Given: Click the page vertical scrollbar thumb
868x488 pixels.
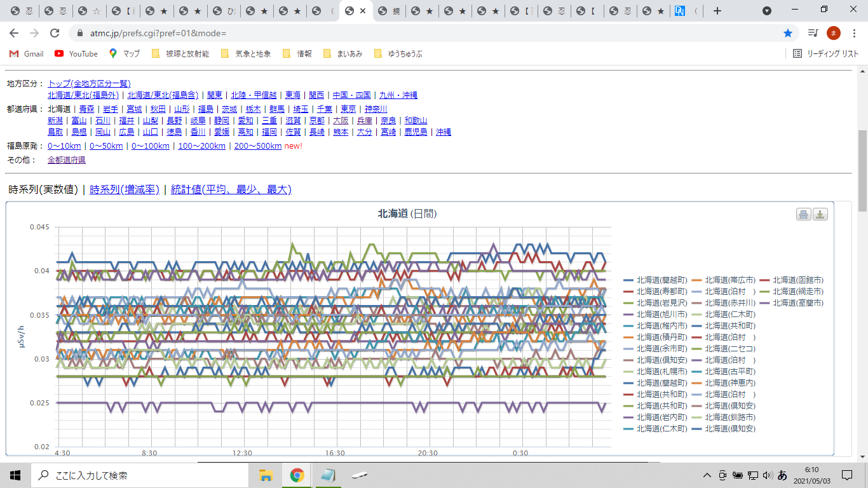Looking at the screenshot, I should (x=862, y=170).
